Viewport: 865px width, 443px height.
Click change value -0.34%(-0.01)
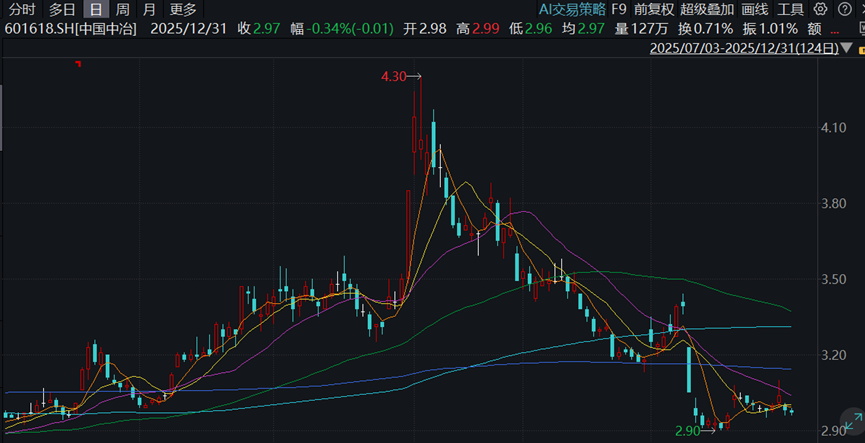pos(350,29)
